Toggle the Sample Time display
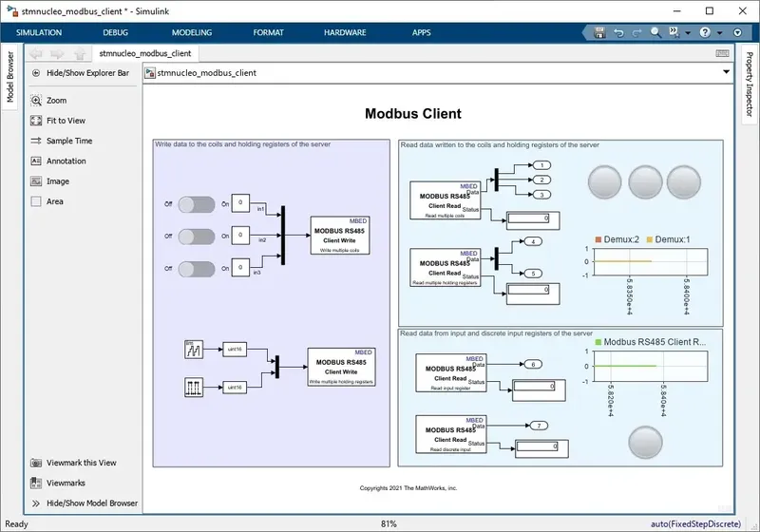This screenshot has width=760, height=532. [61, 141]
